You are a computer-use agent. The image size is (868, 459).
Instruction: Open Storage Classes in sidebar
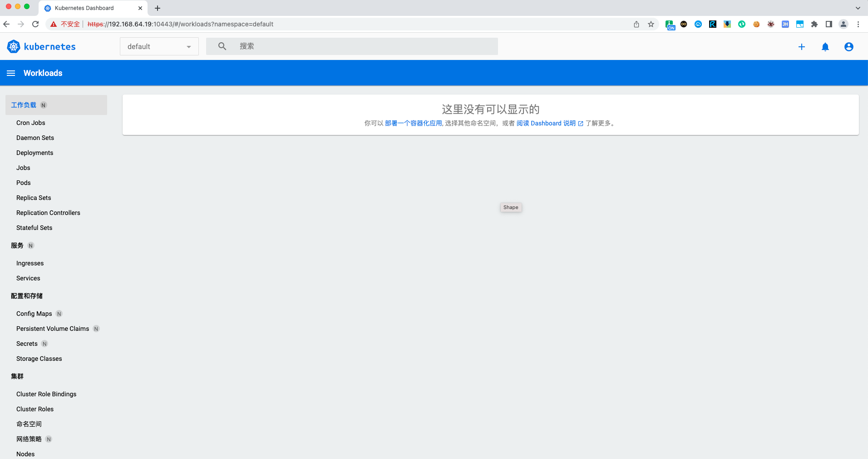39,359
